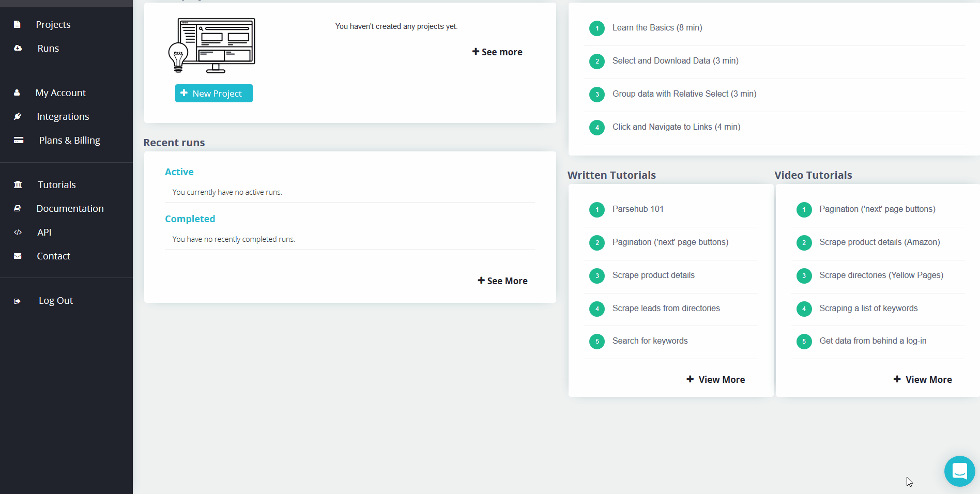980x494 pixels.
Task: Click plus icon of Written Tutorials View More
Action: point(690,379)
